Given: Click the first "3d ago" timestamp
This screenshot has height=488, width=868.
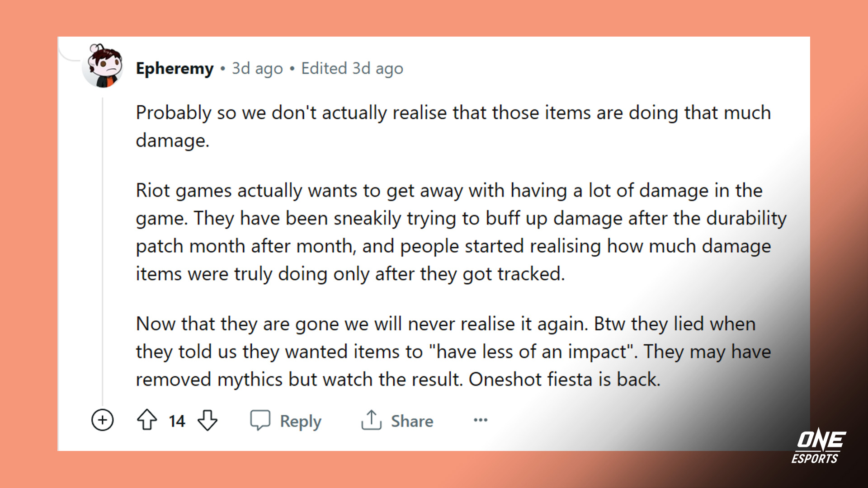Looking at the screenshot, I should click(257, 69).
